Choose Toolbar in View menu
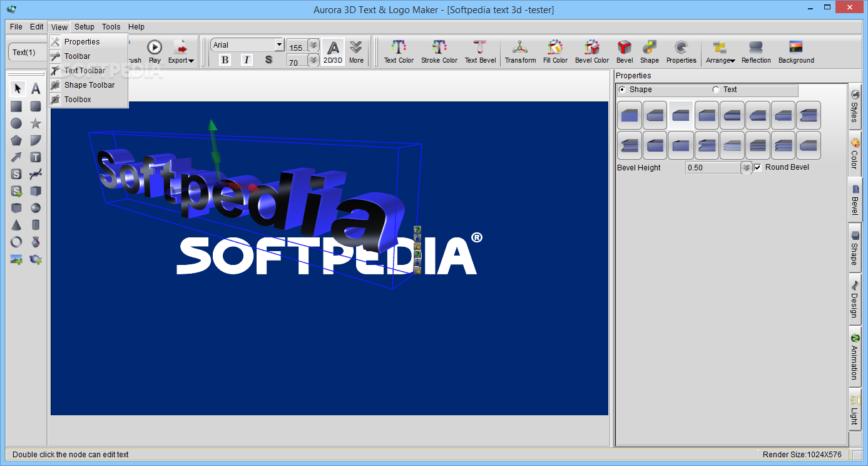This screenshot has height=466, width=868. (x=88, y=56)
